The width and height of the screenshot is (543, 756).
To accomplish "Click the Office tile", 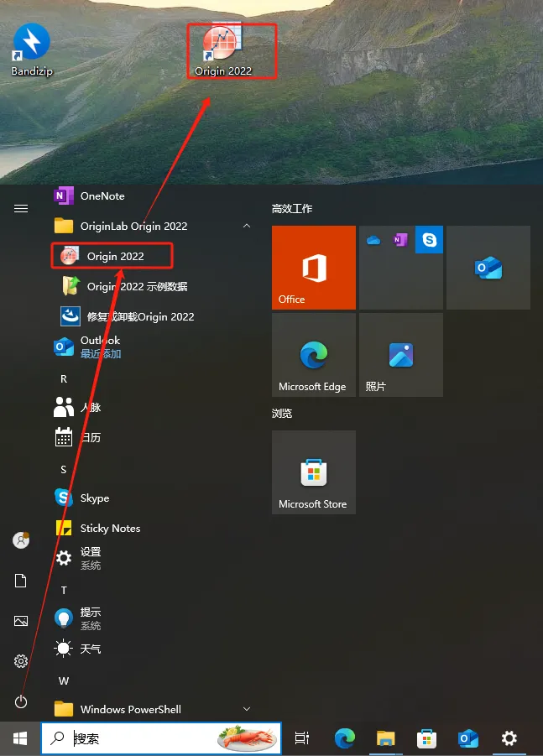I will click(x=314, y=268).
